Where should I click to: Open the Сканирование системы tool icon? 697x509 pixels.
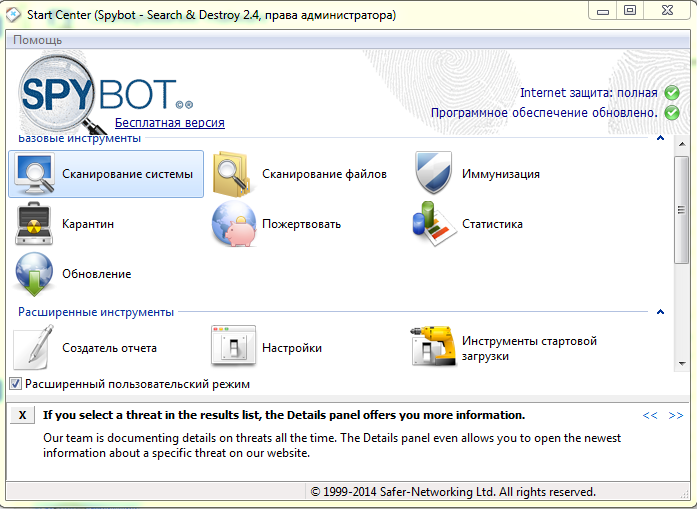(x=35, y=174)
